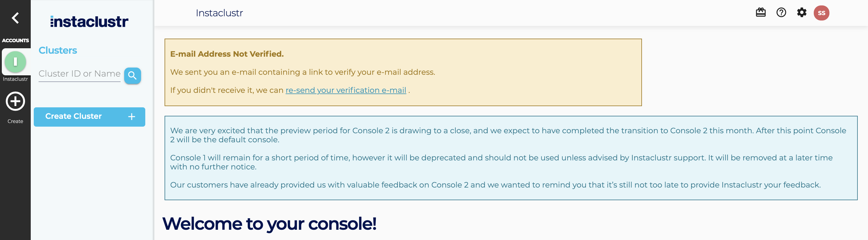Screen dimensions: 868x240
Task: Click the E-mail Address Not Verified heading
Action: (x=227, y=54)
